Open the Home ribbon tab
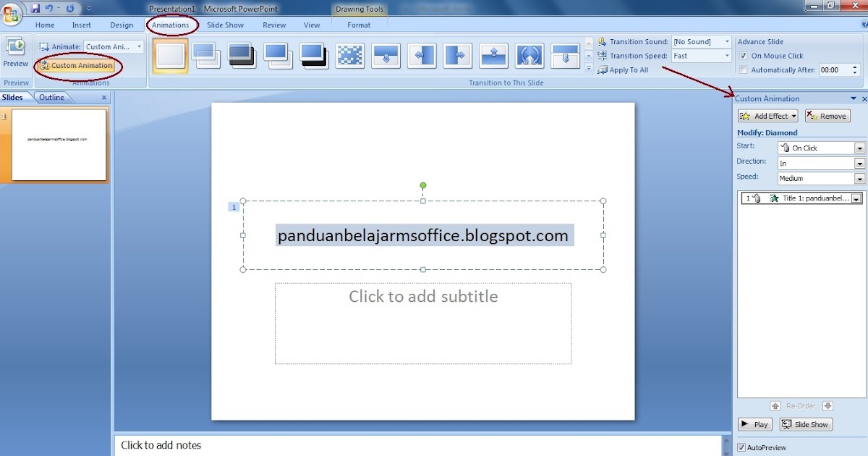 click(x=45, y=25)
